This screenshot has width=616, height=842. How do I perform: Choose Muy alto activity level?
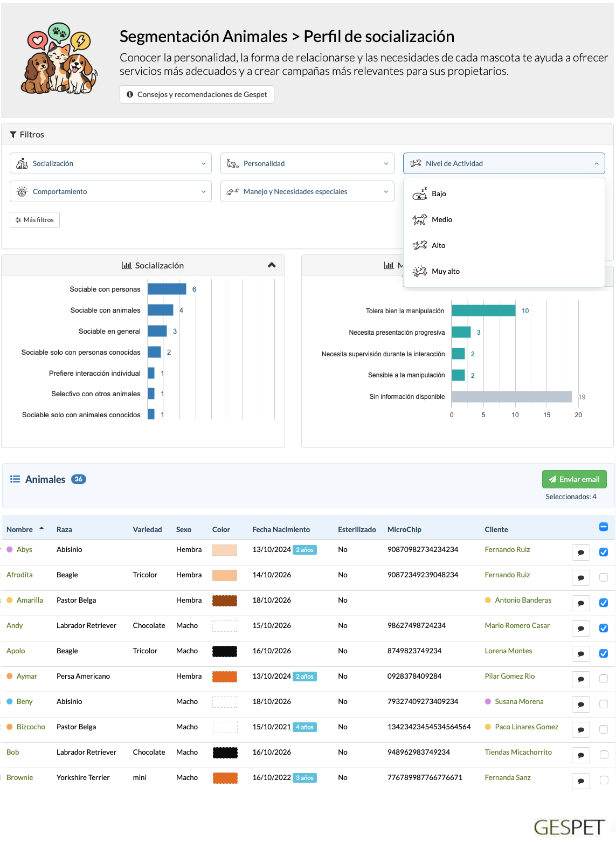pyautogui.click(x=504, y=271)
